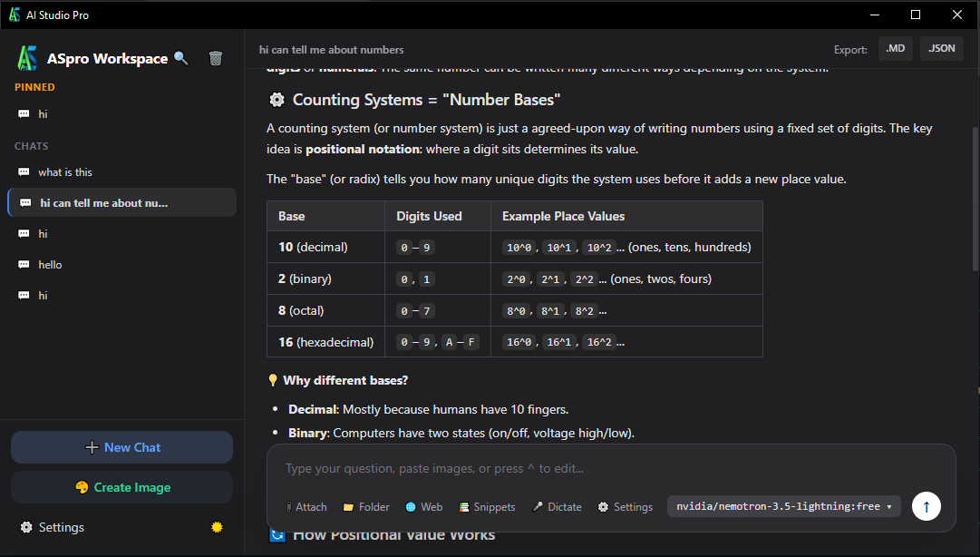Viewport: 980px width, 557px height.
Task: Click the workspace search magnifier icon
Action: (180, 58)
